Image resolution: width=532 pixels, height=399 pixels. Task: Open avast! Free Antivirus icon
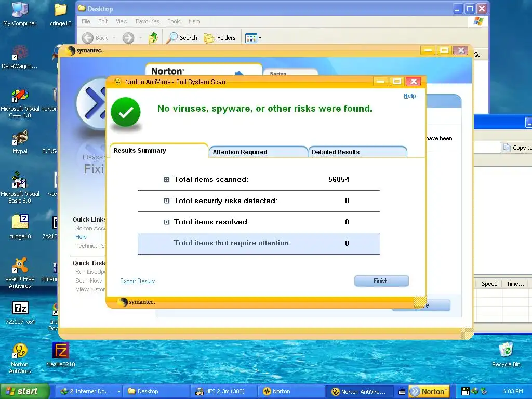pyautogui.click(x=20, y=273)
